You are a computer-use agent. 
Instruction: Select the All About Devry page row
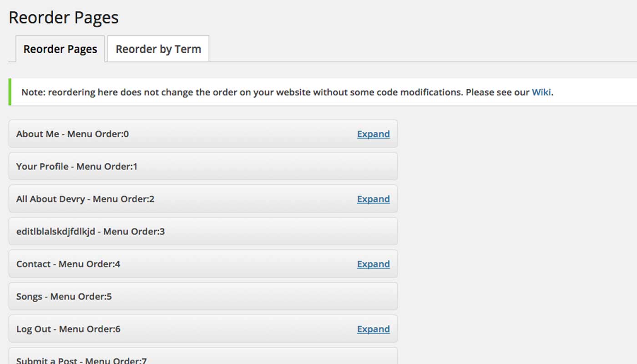(182, 199)
